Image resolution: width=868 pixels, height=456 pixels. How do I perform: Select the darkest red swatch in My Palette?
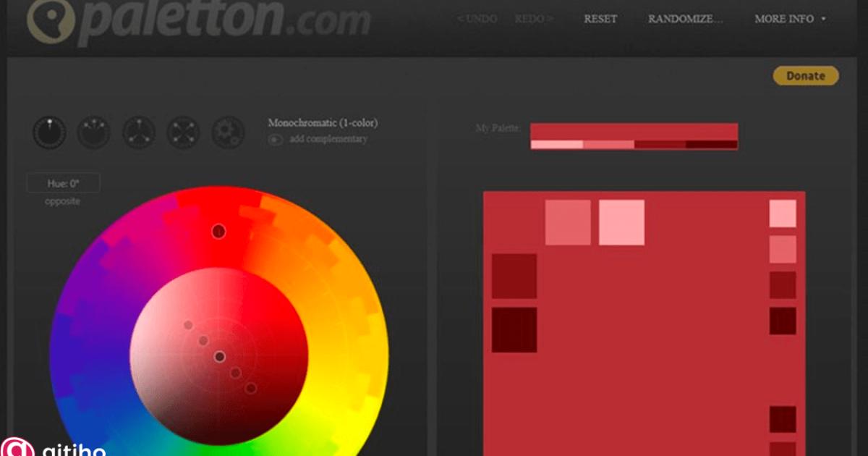pyautogui.click(x=712, y=144)
